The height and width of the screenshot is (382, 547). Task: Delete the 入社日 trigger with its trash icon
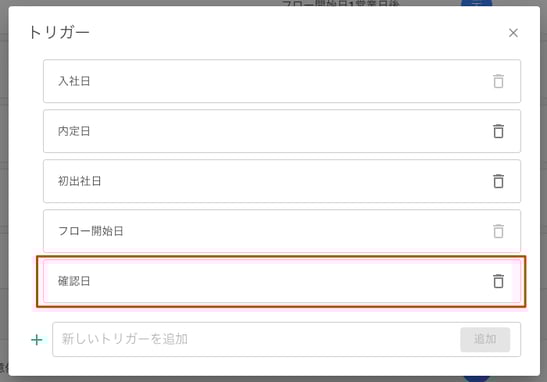tap(498, 81)
